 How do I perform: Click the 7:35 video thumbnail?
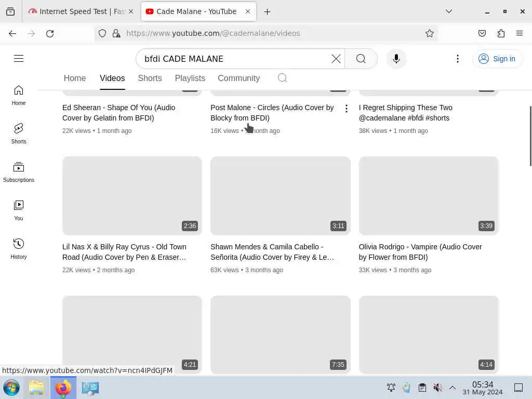tap(280, 335)
